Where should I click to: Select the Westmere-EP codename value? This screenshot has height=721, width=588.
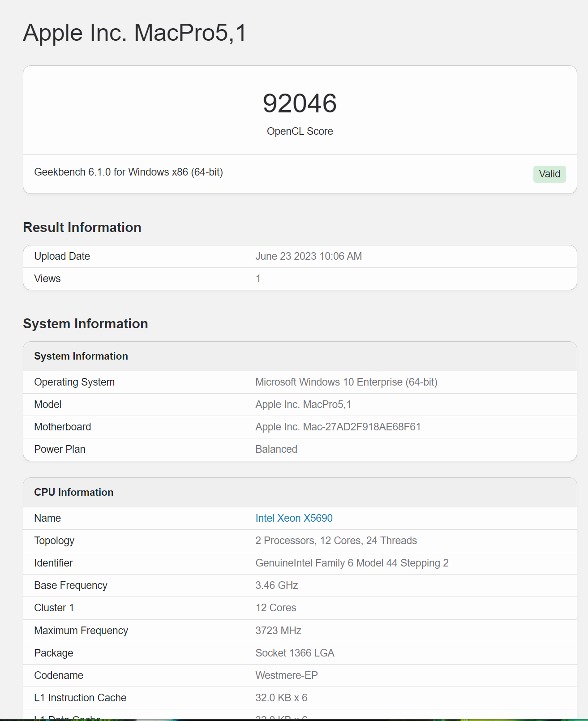(x=286, y=675)
